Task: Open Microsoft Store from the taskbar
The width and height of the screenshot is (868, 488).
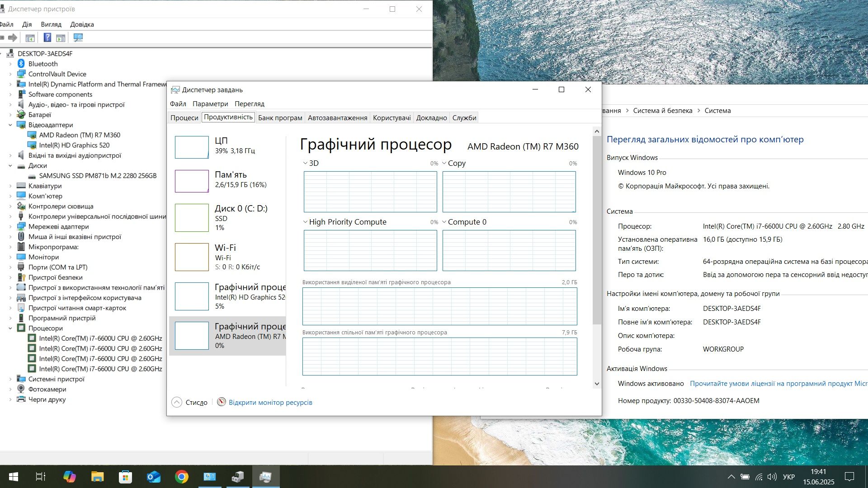Action: pos(125,477)
